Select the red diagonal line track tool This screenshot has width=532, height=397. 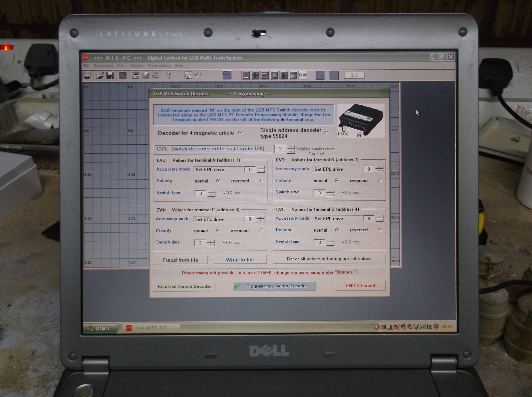245,75
